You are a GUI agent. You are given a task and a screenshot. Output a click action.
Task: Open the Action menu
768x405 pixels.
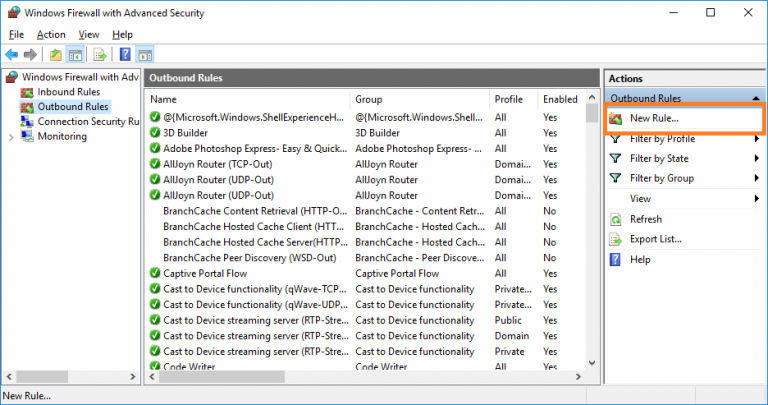51,35
